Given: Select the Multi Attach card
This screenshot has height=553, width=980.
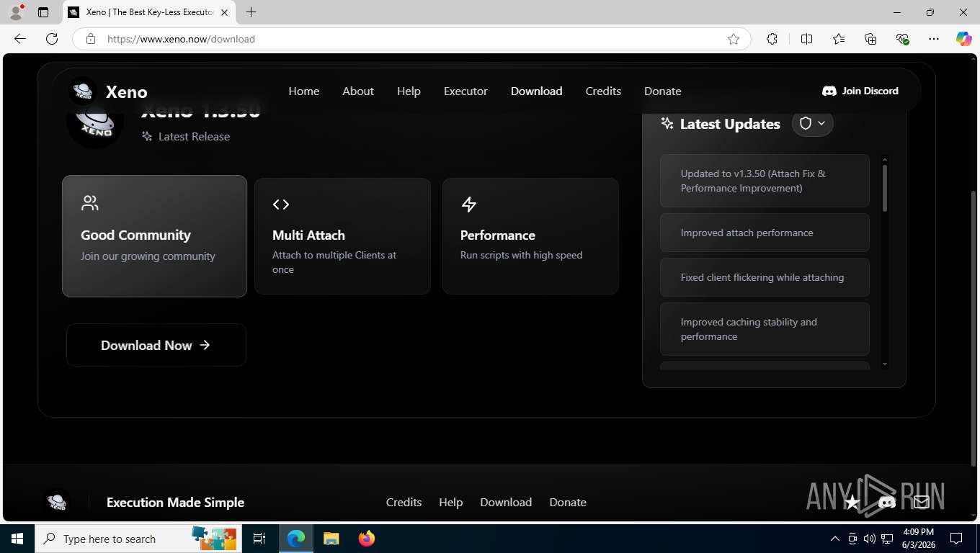Looking at the screenshot, I should tap(342, 236).
